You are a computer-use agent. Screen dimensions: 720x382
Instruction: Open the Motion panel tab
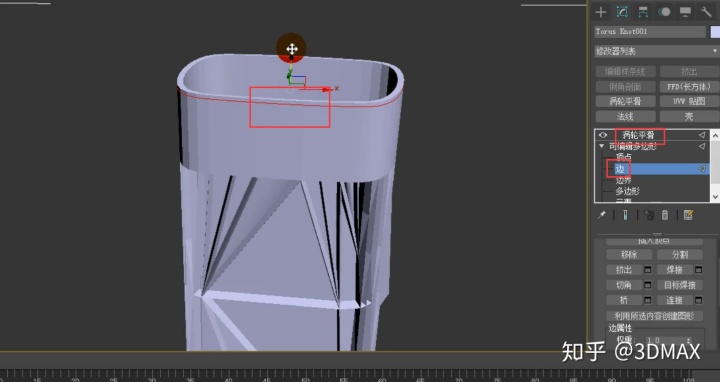664,12
